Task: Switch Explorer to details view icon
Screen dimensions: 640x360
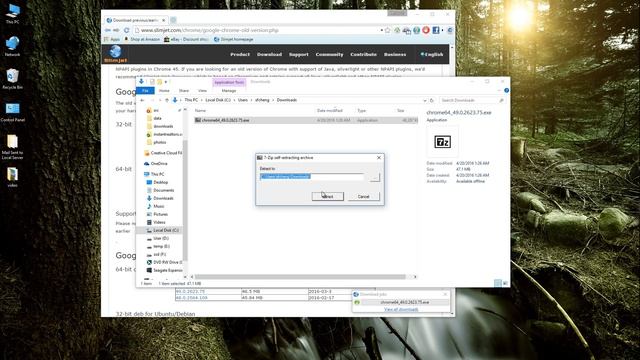Action: (x=498, y=283)
